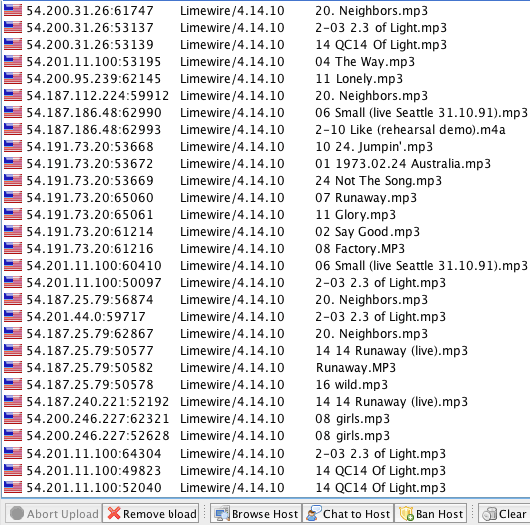
Task: Select the 2-10 Like (rehearsal demo).m4a file
Action: click(x=410, y=129)
